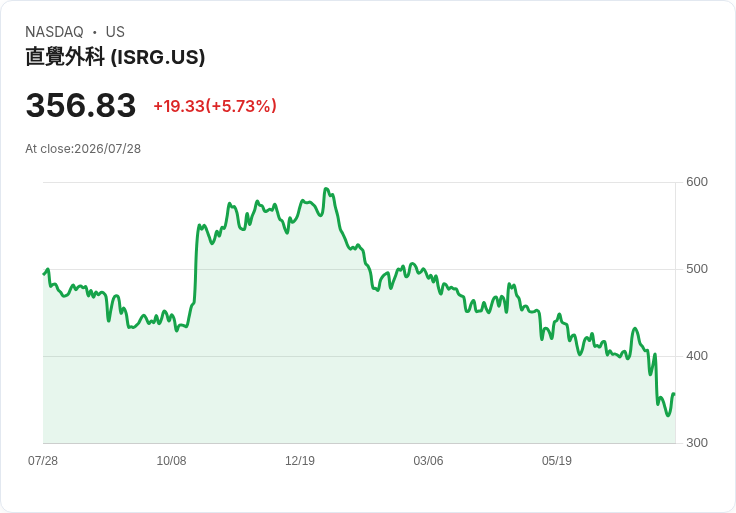The width and height of the screenshot is (736, 513).
Task: Click the lowest dip near the chart's end
Action: pyautogui.click(x=668, y=415)
